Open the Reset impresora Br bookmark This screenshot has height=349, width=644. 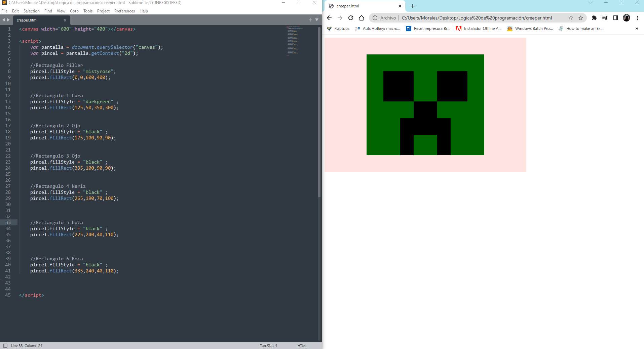[x=428, y=29]
